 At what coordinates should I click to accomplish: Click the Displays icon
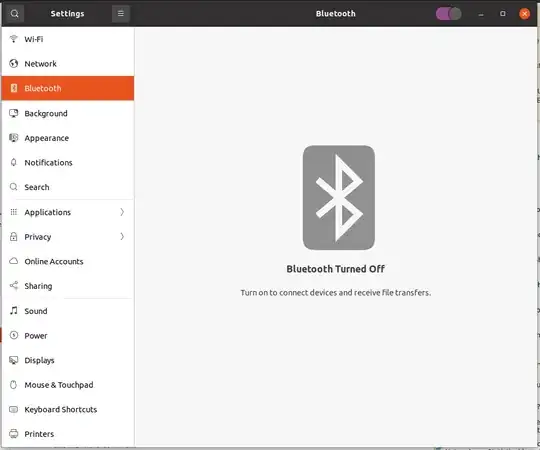[x=13, y=360]
